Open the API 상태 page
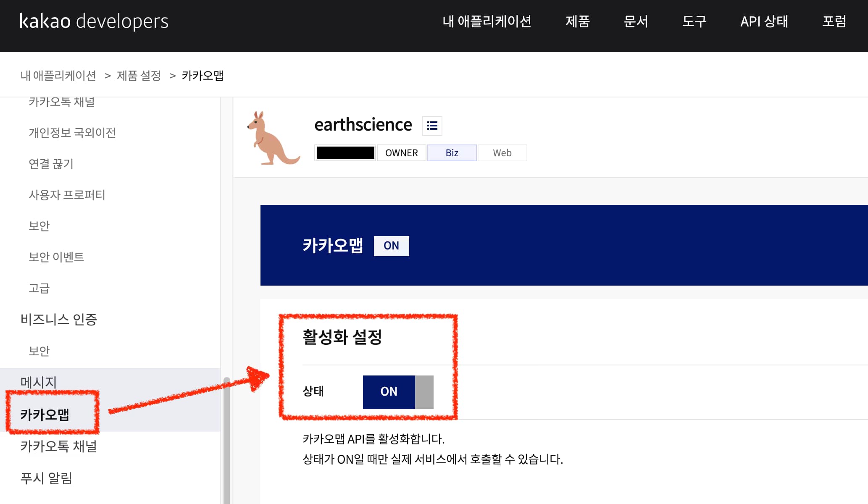This screenshot has width=868, height=504. pyautogui.click(x=764, y=21)
